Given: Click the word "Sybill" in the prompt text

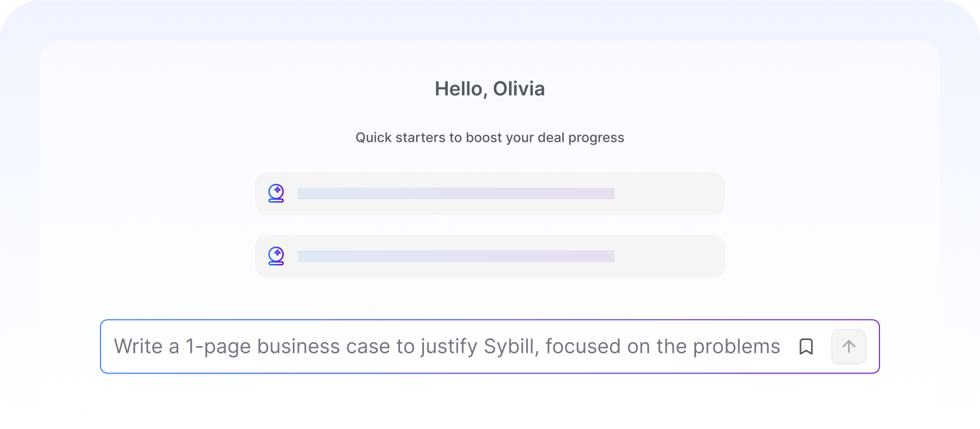Looking at the screenshot, I should pos(511,346).
